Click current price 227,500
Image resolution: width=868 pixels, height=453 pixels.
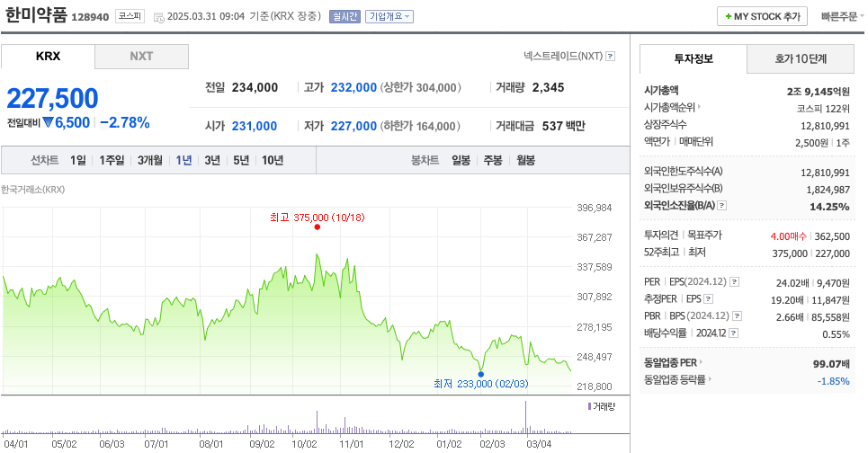[52, 99]
